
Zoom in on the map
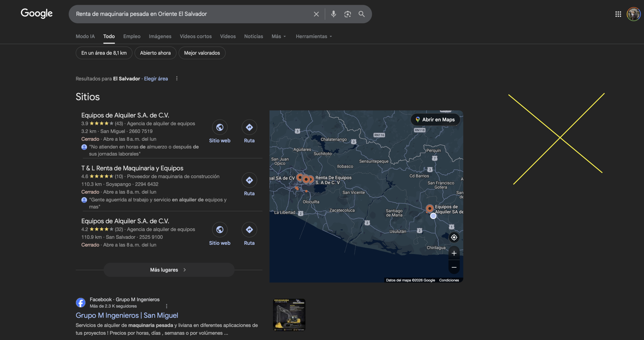tap(454, 253)
